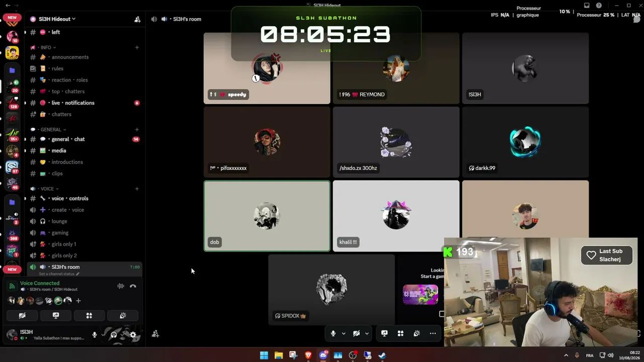This screenshot has width=644, height=362.
Task: Open Windows Start menu
Action: (264, 355)
